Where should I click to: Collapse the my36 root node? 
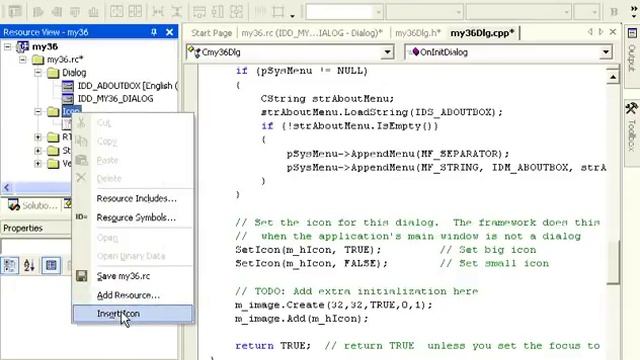click(x=8, y=47)
